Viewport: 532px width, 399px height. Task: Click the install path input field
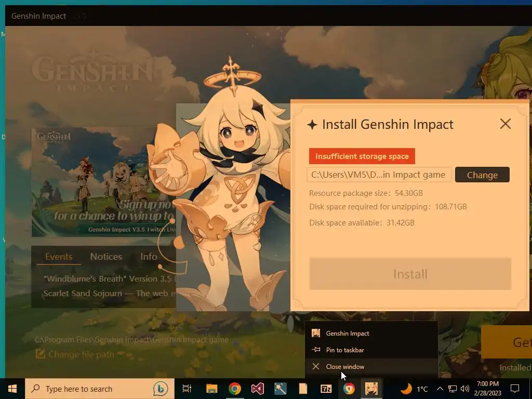coord(379,175)
